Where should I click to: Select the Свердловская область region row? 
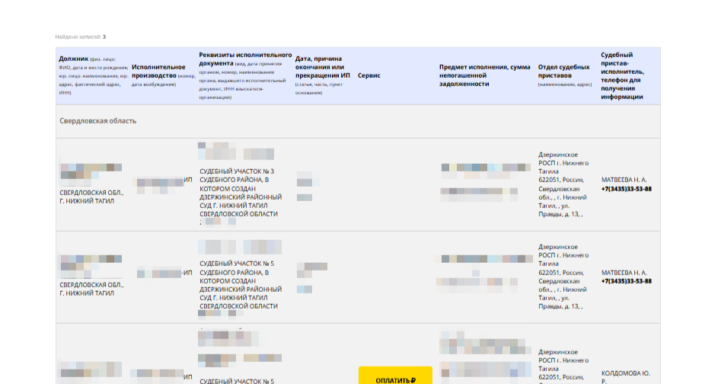tap(358, 121)
